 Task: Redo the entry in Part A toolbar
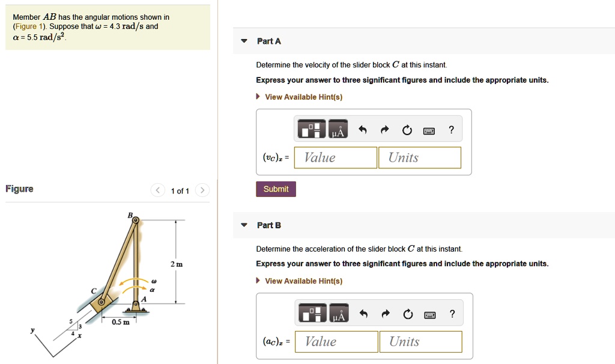click(x=384, y=129)
